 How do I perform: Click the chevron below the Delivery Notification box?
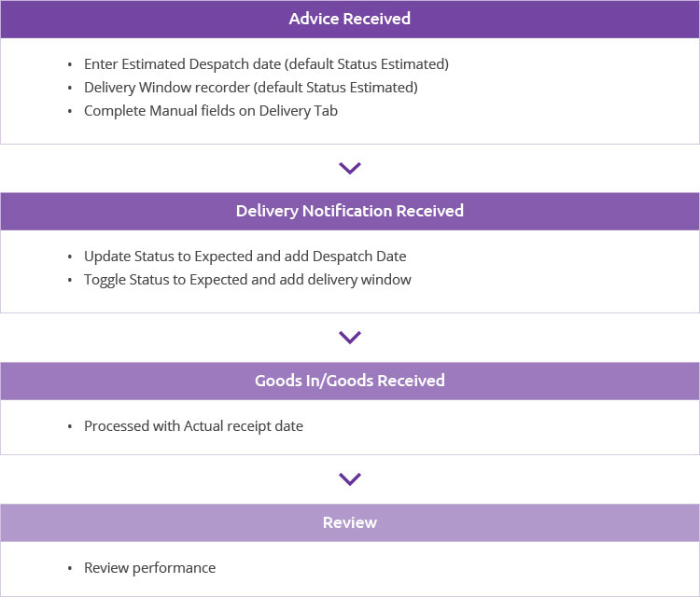tap(350, 338)
